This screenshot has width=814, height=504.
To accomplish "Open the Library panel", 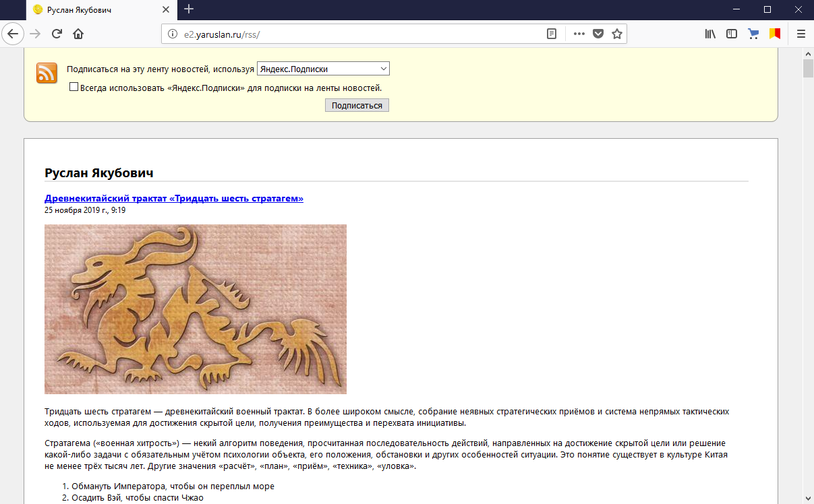I will point(710,34).
